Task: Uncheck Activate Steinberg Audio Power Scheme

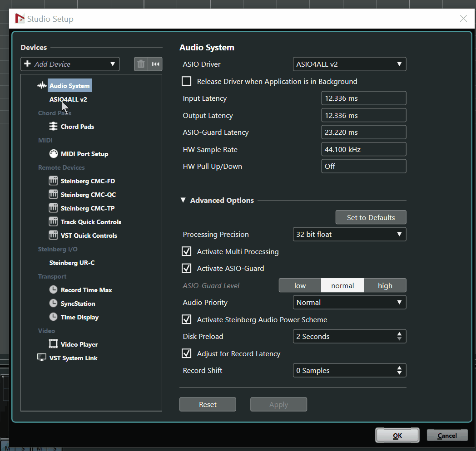Action: 186,319
